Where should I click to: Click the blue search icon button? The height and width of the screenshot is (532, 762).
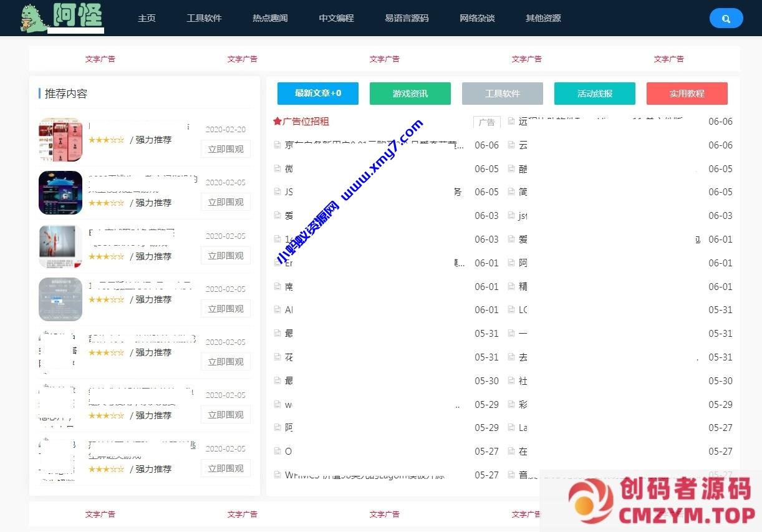point(726,19)
